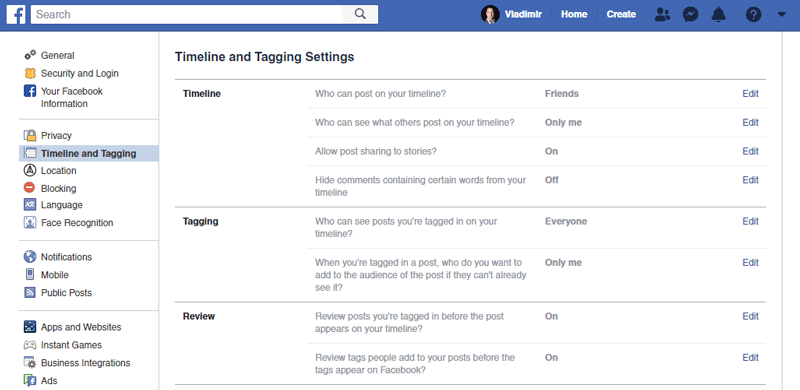Edit review tags people add setting

click(750, 357)
